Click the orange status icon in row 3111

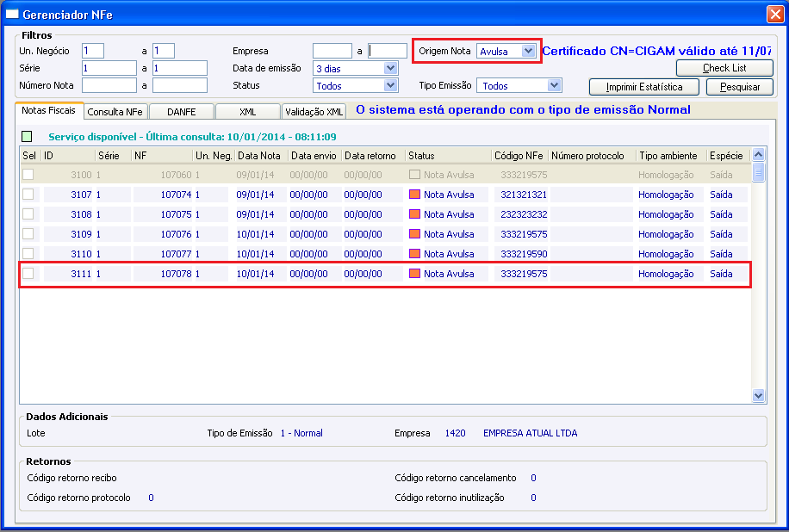[x=414, y=274]
